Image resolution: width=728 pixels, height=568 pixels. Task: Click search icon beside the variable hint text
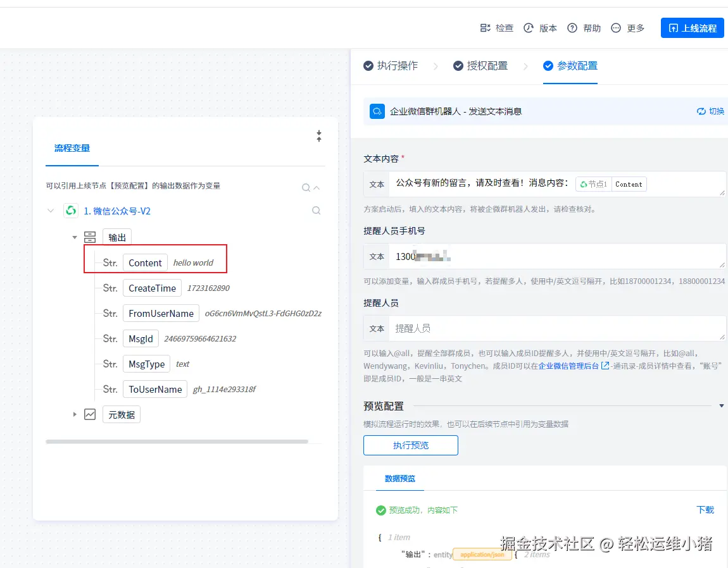pyautogui.click(x=306, y=187)
